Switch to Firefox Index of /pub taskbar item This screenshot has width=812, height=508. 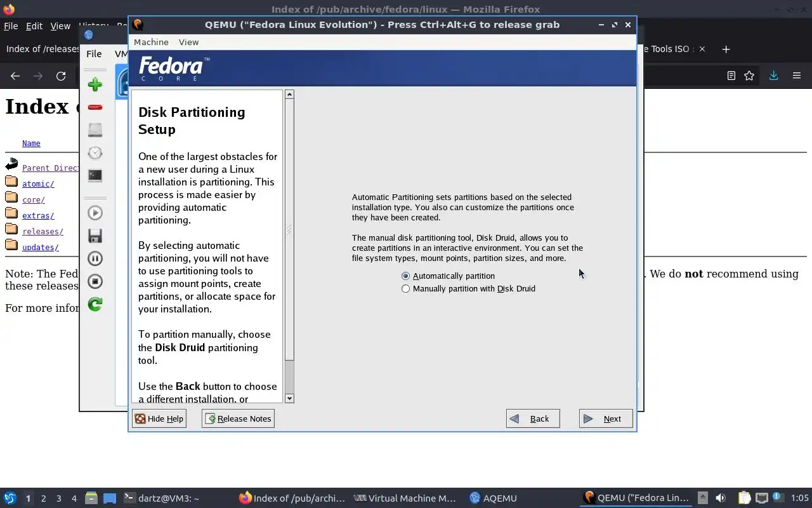tap(292, 498)
